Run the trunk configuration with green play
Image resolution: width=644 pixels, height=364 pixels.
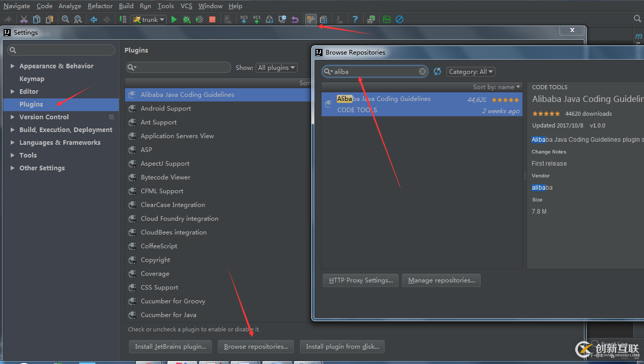point(174,19)
